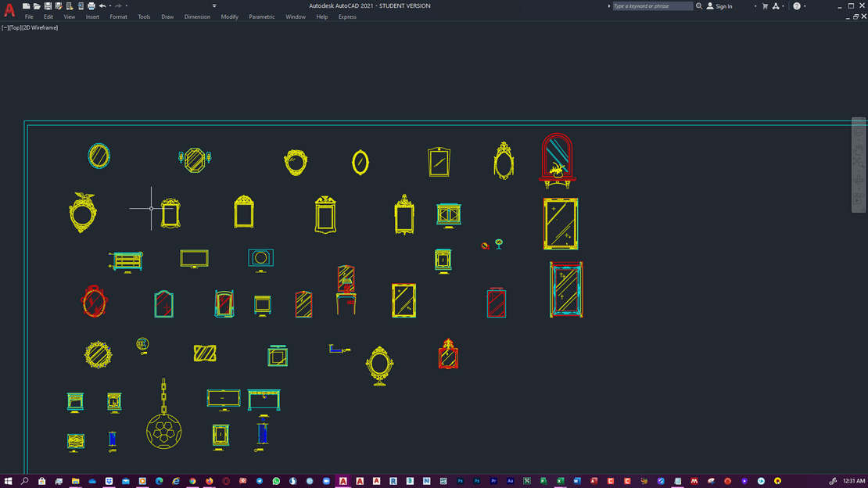Image resolution: width=868 pixels, height=488 pixels.
Task: Expand the Help dropdown arrow
Action: pyautogui.click(x=805, y=6)
